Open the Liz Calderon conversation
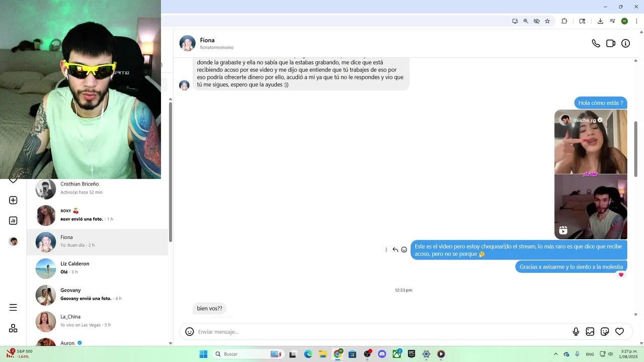Image resolution: width=644 pixels, height=362 pixels. tap(97, 268)
